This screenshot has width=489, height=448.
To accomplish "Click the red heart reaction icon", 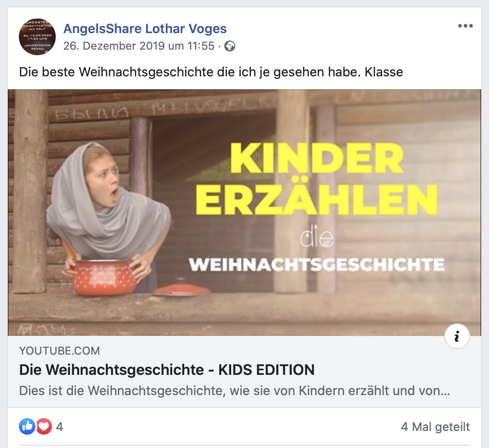I will pyautogui.click(x=44, y=426).
